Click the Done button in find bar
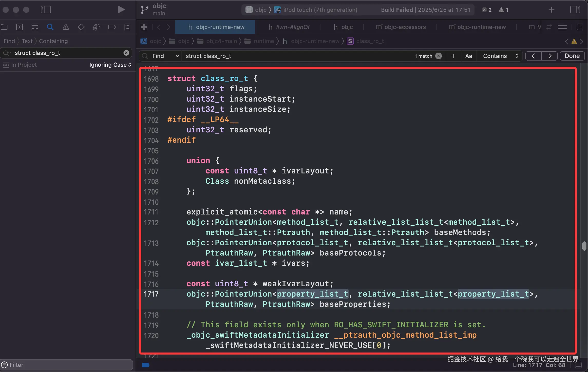This screenshot has width=588, height=372. 572,56
